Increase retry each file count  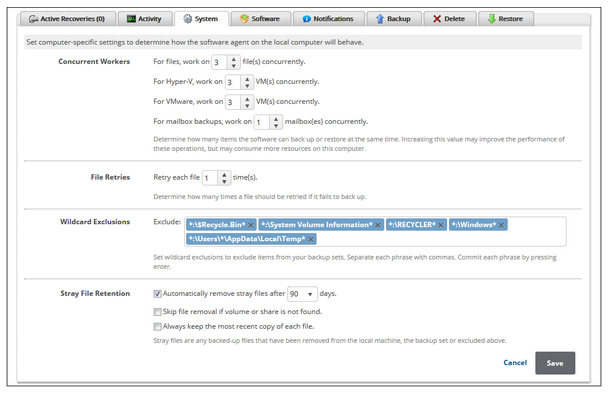click(x=224, y=175)
